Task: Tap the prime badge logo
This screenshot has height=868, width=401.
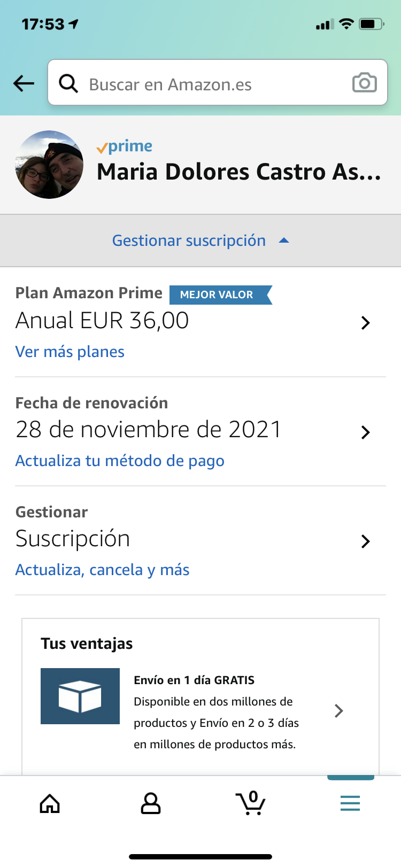Action: point(125,146)
